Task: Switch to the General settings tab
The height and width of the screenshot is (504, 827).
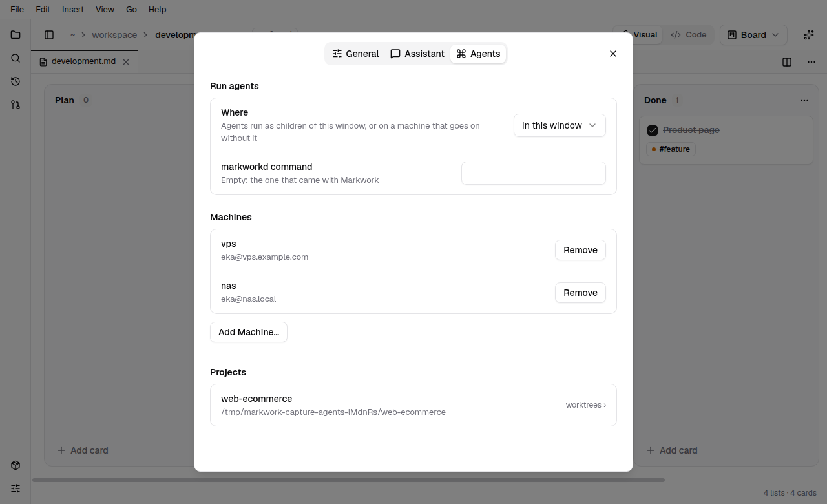Action: tap(355, 54)
